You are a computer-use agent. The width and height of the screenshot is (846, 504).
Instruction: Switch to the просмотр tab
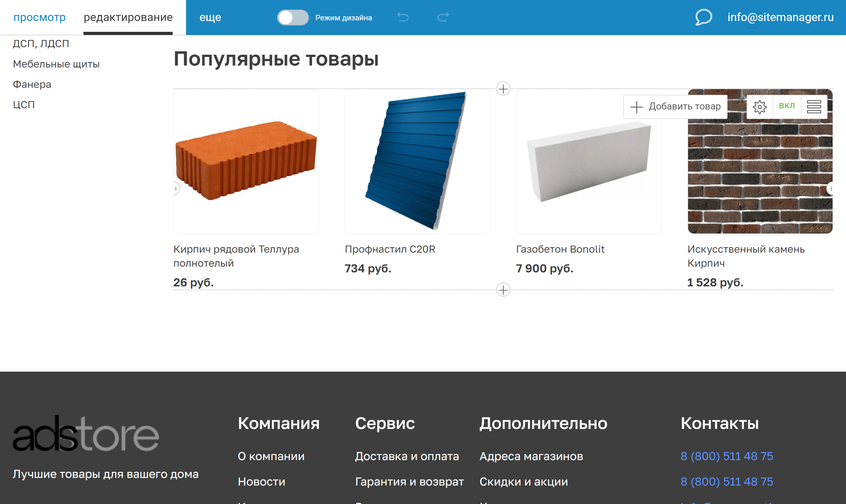coord(40,17)
